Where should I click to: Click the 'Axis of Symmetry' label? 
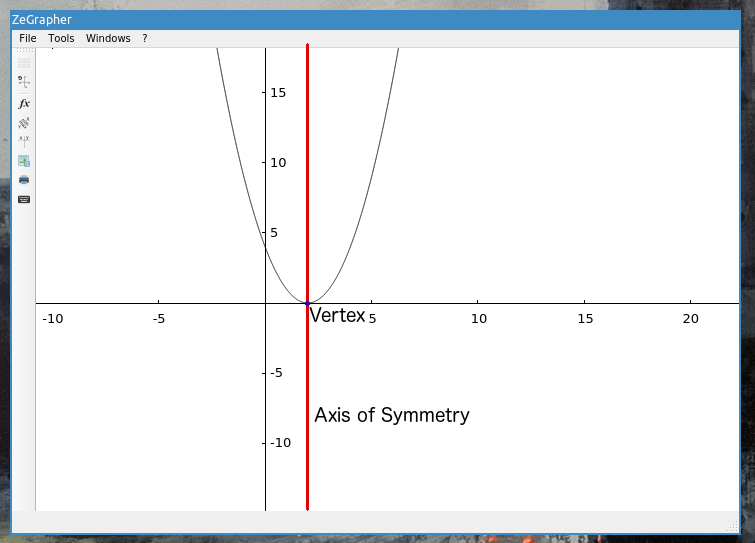pyautogui.click(x=391, y=415)
